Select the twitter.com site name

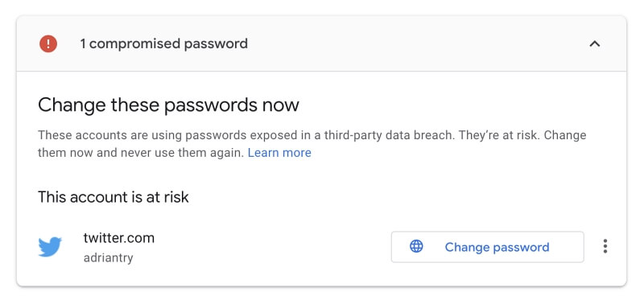[x=118, y=238]
